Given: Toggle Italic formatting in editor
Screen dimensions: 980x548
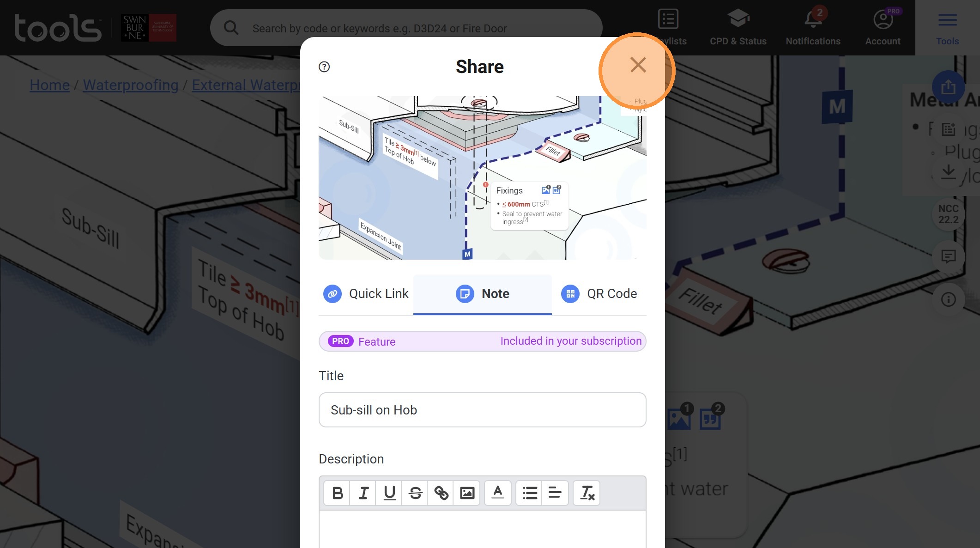Looking at the screenshot, I should 363,493.
